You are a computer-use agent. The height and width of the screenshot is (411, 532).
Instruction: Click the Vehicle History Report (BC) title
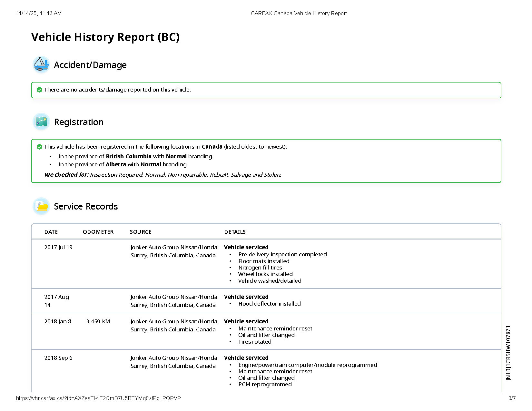click(105, 37)
